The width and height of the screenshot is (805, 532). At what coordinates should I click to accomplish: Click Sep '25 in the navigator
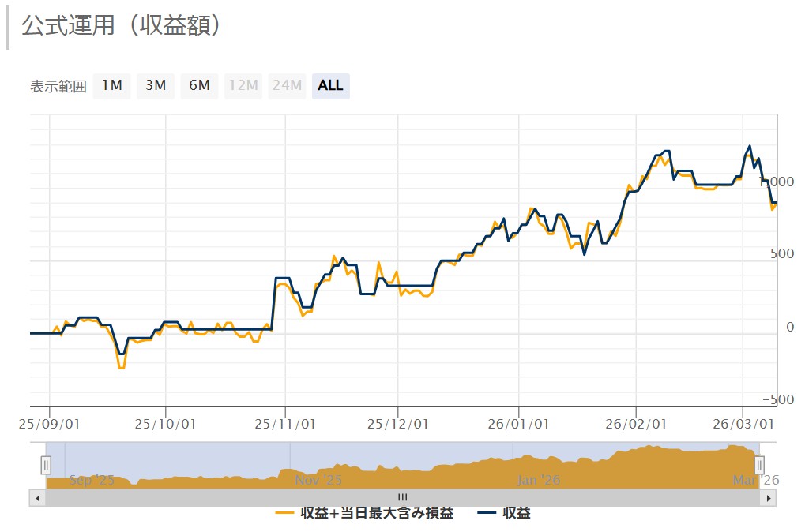92,479
